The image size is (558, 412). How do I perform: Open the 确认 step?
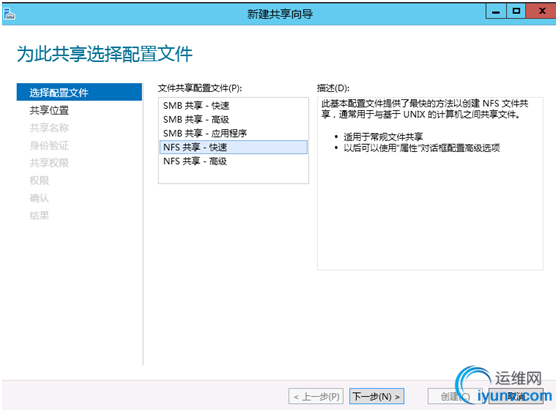tap(39, 198)
